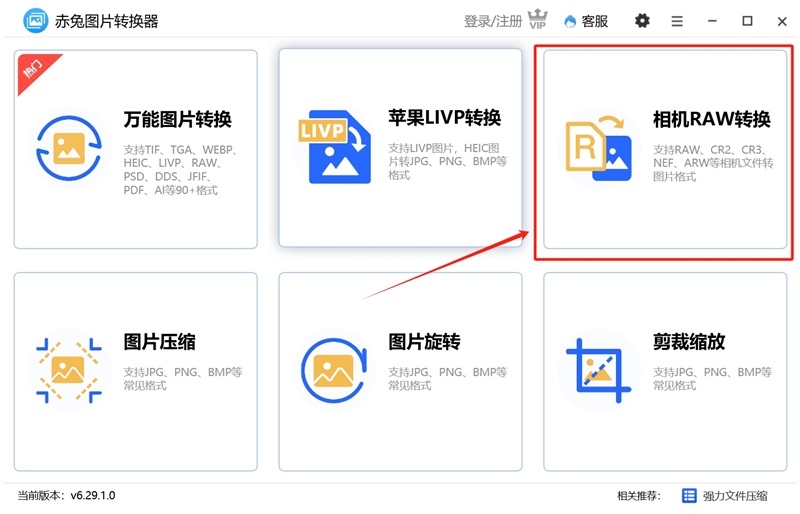This screenshot has width=800, height=514.
Task: Open the 图片压缩 title
Action: click(x=159, y=342)
